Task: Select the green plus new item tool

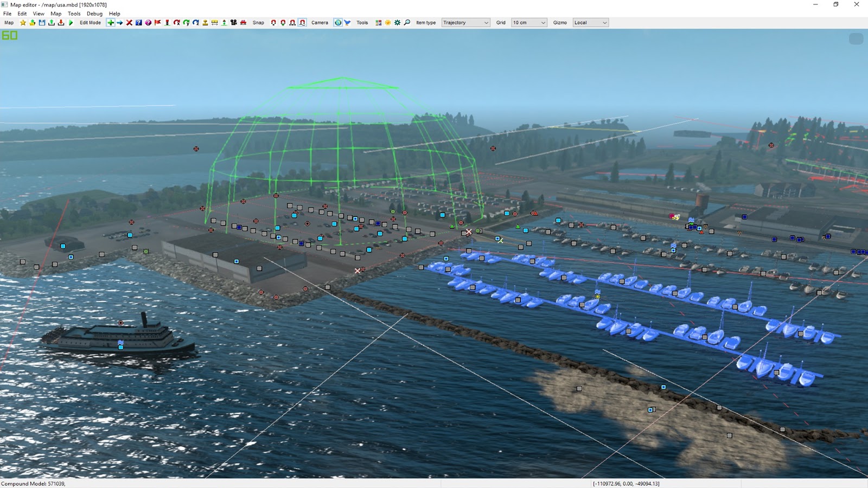Action: [111, 23]
